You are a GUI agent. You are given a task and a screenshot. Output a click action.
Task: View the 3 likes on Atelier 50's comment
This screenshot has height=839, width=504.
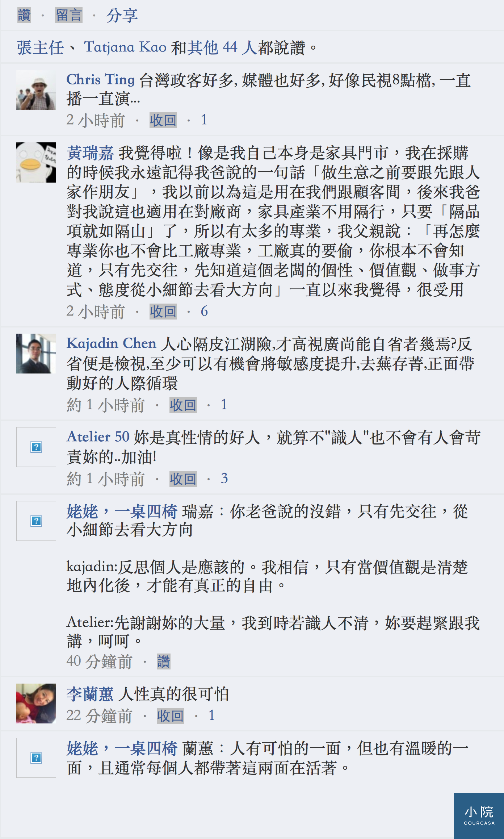224,479
